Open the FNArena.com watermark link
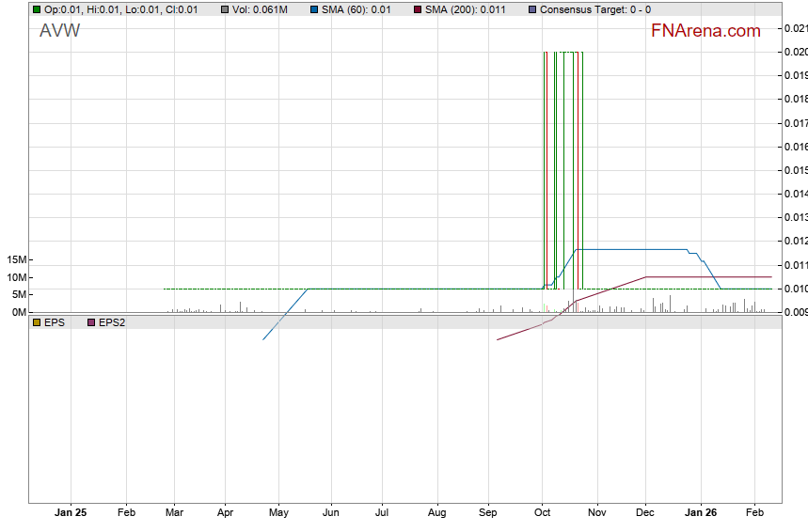The image size is (808, 532). pyautogui.click(x=705, y=31)
